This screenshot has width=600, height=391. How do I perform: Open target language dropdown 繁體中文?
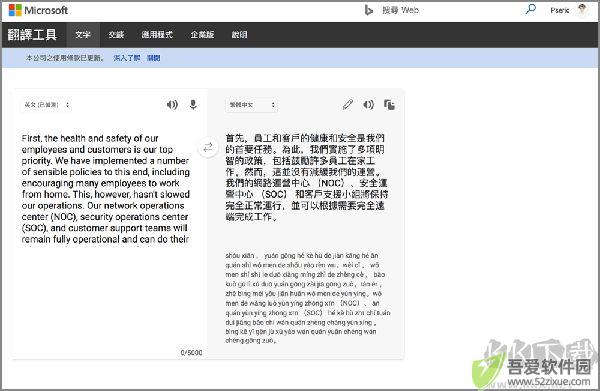click(x=251, y=104)
